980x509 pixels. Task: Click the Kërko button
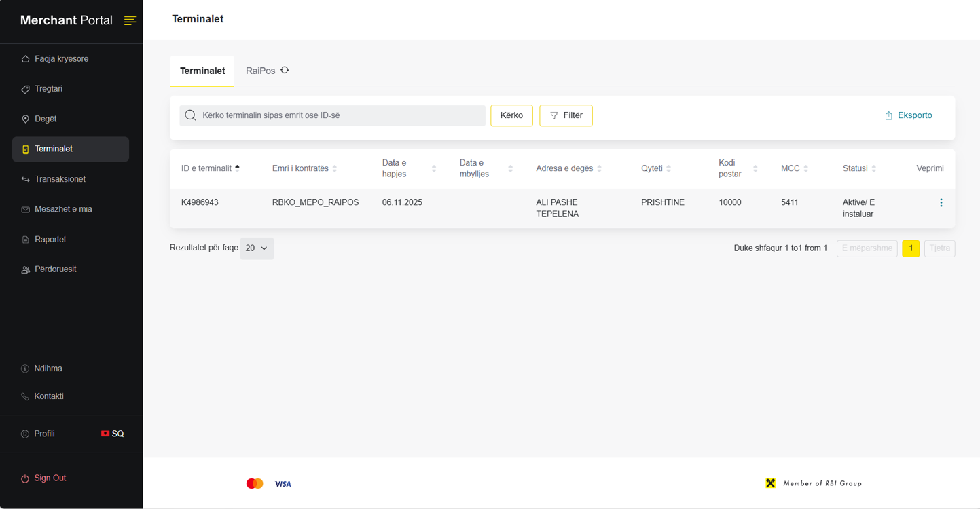(511, 115)
